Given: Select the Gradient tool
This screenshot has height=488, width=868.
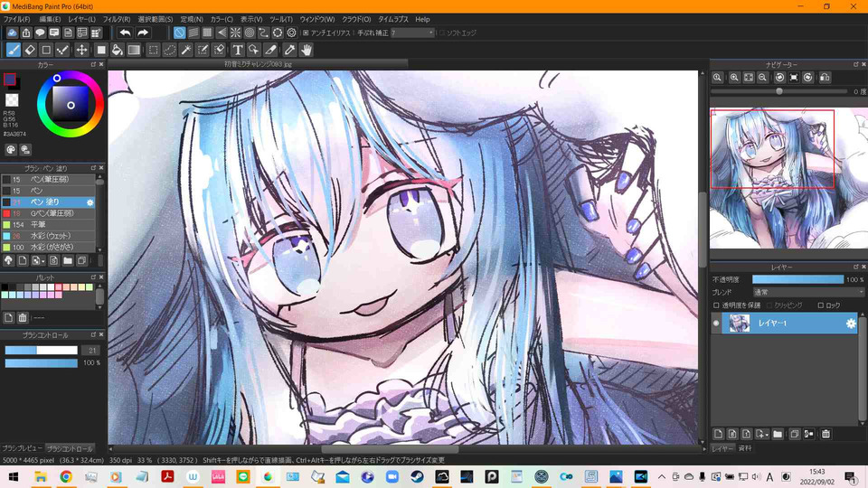Looking at the screenshot, I should 134,51.
